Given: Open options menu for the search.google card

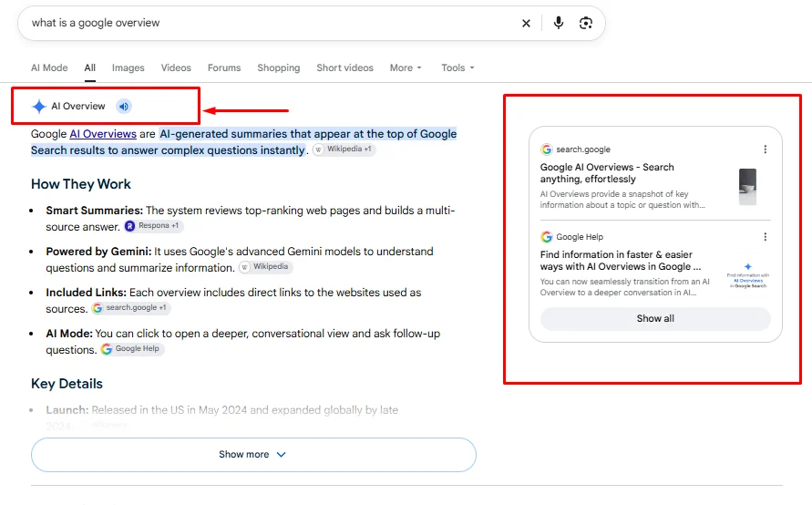Looking at the screenshot, I should point(765,149).
